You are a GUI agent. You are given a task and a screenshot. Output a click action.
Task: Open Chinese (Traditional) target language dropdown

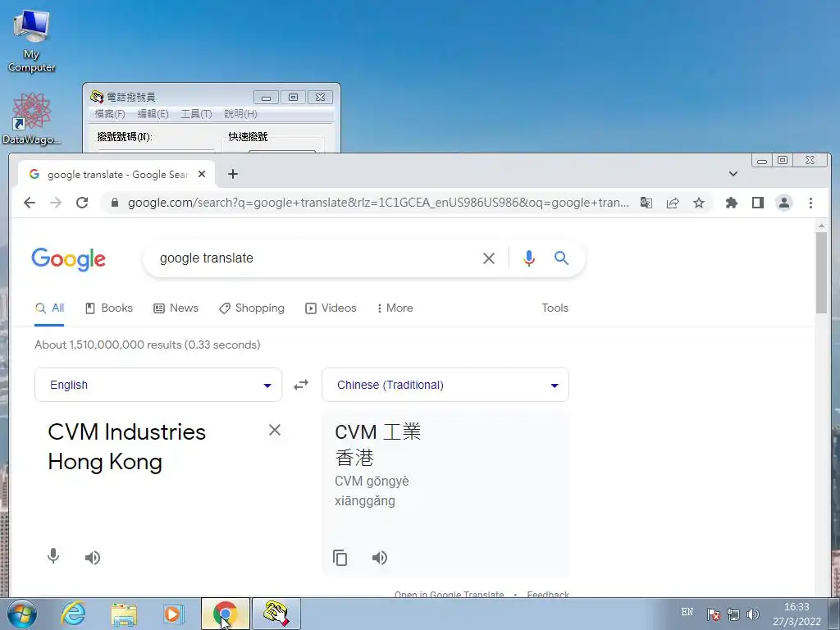(x=445, y=385)
